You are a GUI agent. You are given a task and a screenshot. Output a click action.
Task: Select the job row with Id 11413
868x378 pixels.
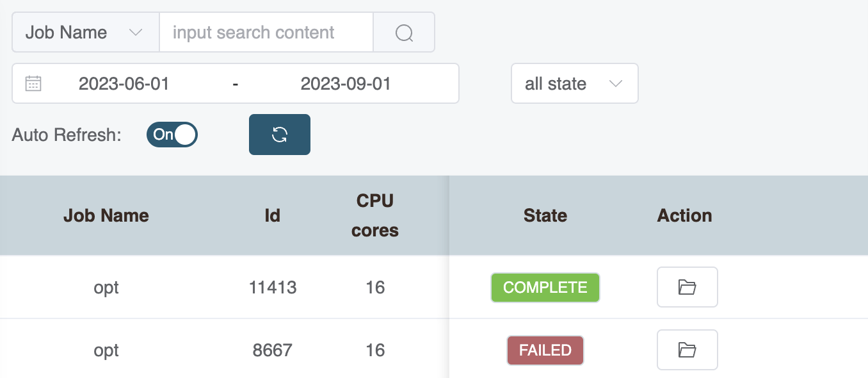point(273,288)
